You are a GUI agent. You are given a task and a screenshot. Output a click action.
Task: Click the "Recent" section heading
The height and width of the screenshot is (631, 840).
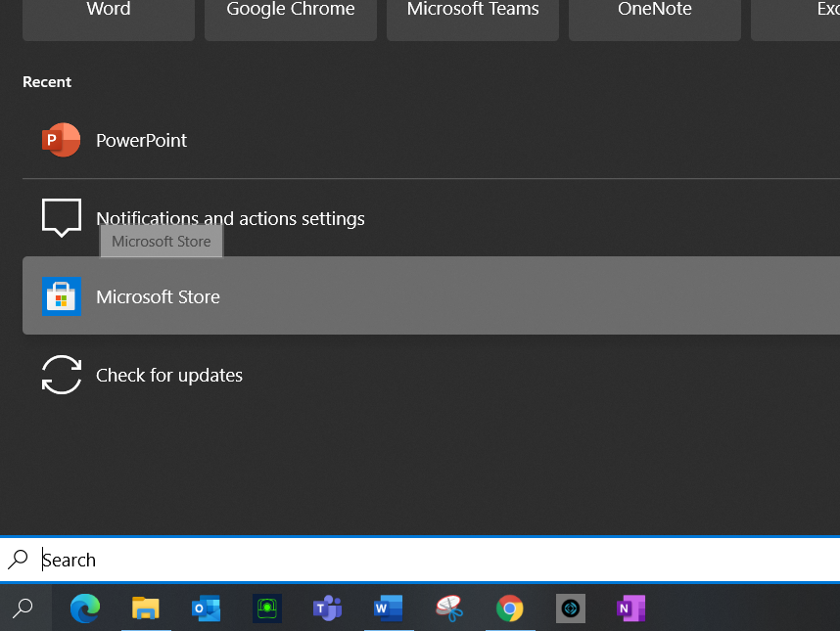47,82
